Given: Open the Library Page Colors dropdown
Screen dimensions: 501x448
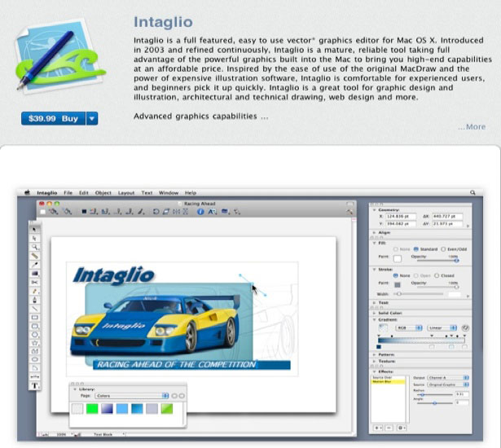Looking at the screenshot, I should coord(132,396).
